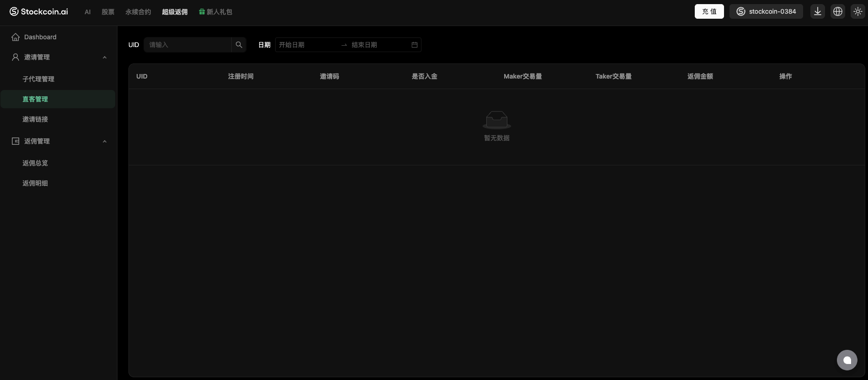Open the 股票 navigation item
Viewport: 868px width, 380px height.
click(108, 12)
